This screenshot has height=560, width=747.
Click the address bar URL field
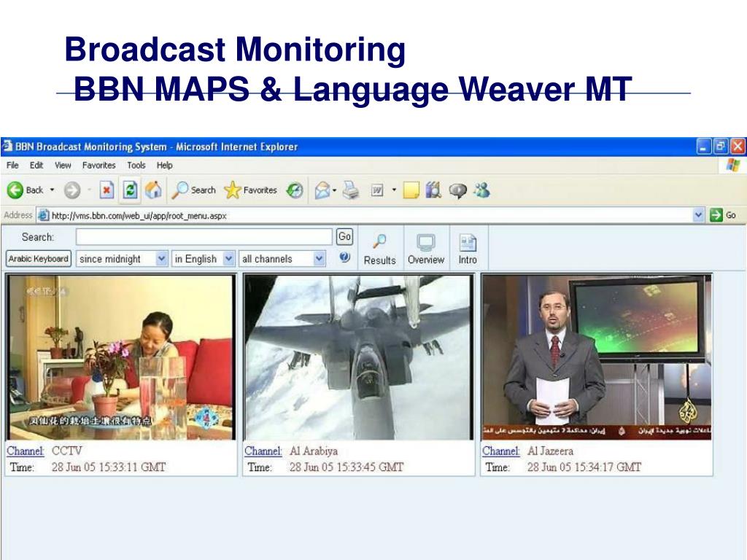point(365,216)
